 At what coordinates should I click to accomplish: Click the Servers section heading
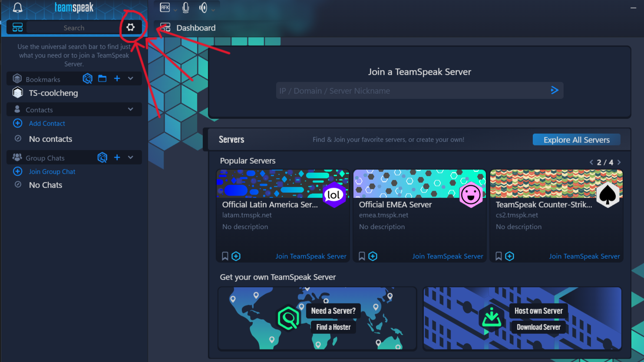[231, 139]
